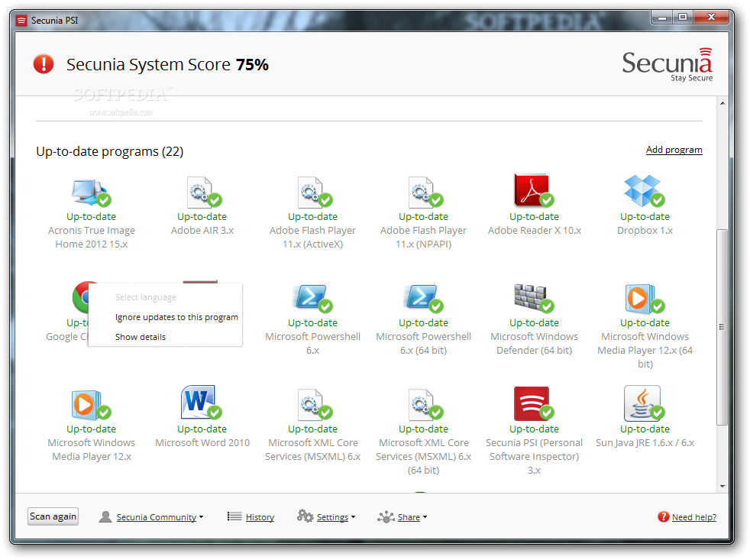The height and width of the screenshot is (560, 750).
Task: Select the Dropbox 1.x program icon
Action: tap(645, 191)
